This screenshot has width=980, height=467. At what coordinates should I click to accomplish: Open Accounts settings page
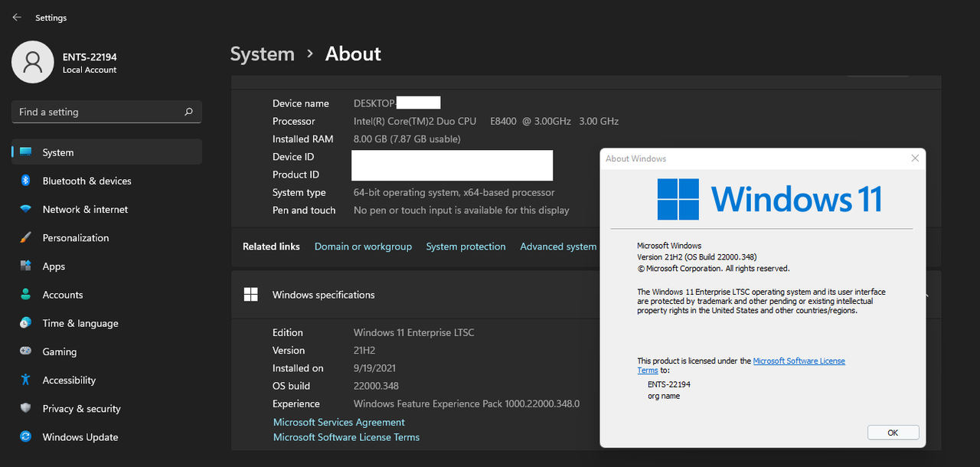click(x=106, y=294)
